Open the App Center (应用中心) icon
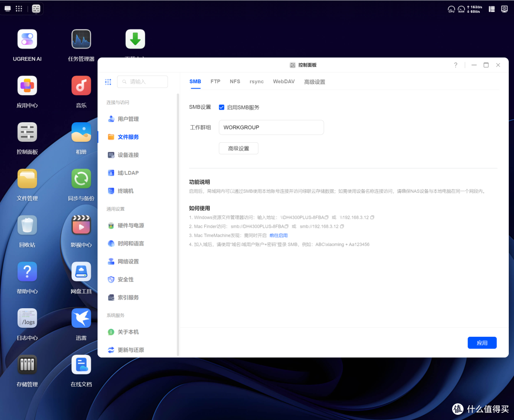The height and width of the screenshot is (420, 514). 27,86
